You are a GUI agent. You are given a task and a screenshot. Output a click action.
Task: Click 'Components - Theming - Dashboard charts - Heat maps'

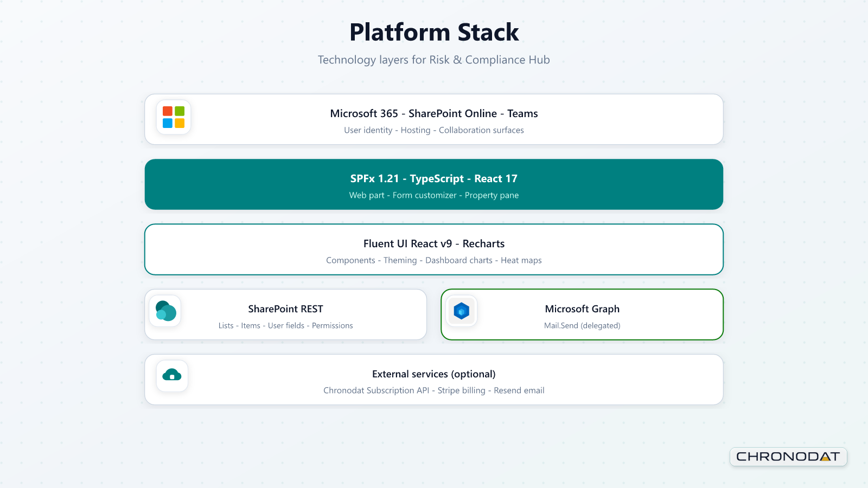(434, 260)
